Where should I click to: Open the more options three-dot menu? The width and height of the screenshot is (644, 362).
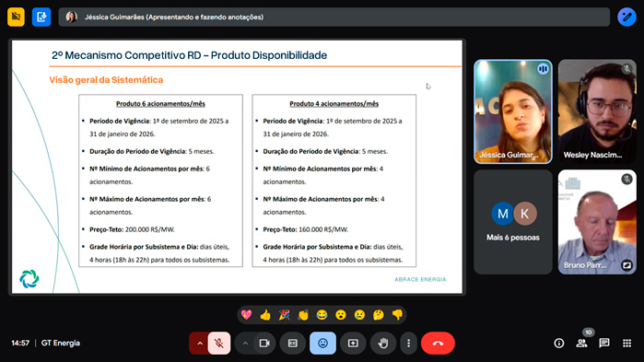[x=408, y=343]
